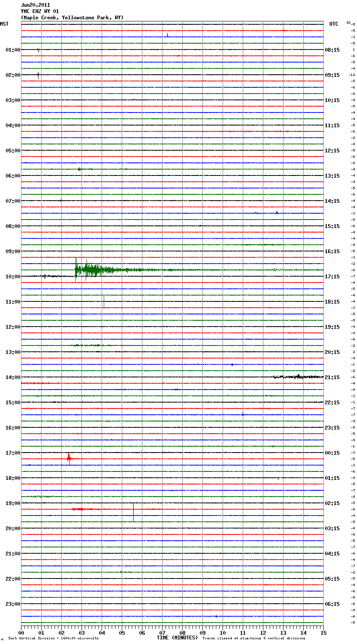Click the 06:15 UTC time label

tap(332, 604)
